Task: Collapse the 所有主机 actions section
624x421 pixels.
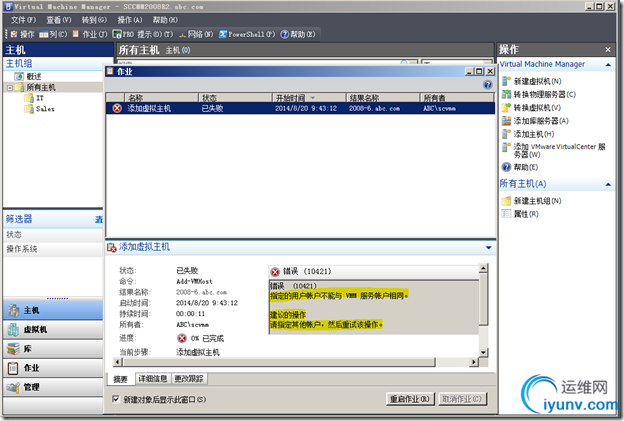Action: click(608, 184)
